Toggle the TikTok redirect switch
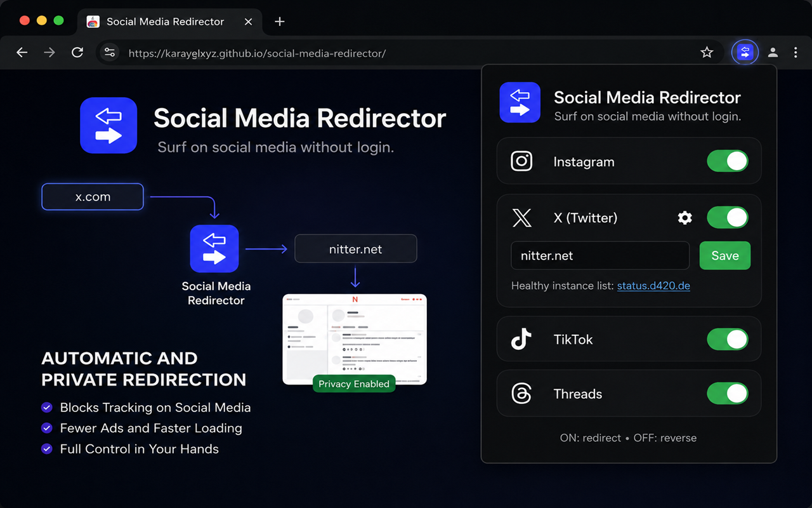Screen dimensions: 812x508 [728, 339]
